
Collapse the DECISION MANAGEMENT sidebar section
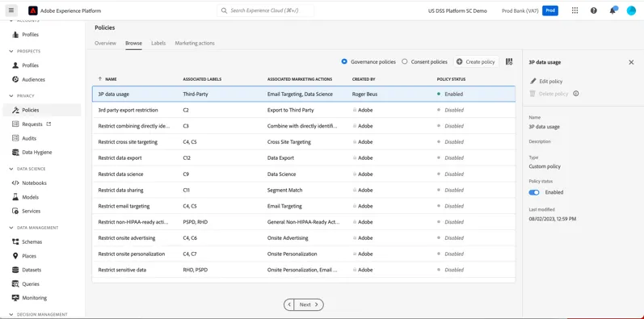[x=11, y=314]
